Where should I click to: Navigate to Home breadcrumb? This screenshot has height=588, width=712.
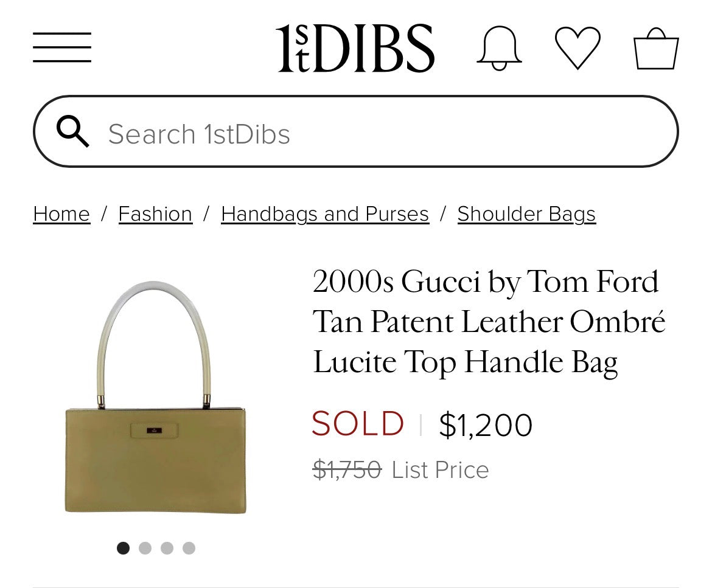(61, 214)
